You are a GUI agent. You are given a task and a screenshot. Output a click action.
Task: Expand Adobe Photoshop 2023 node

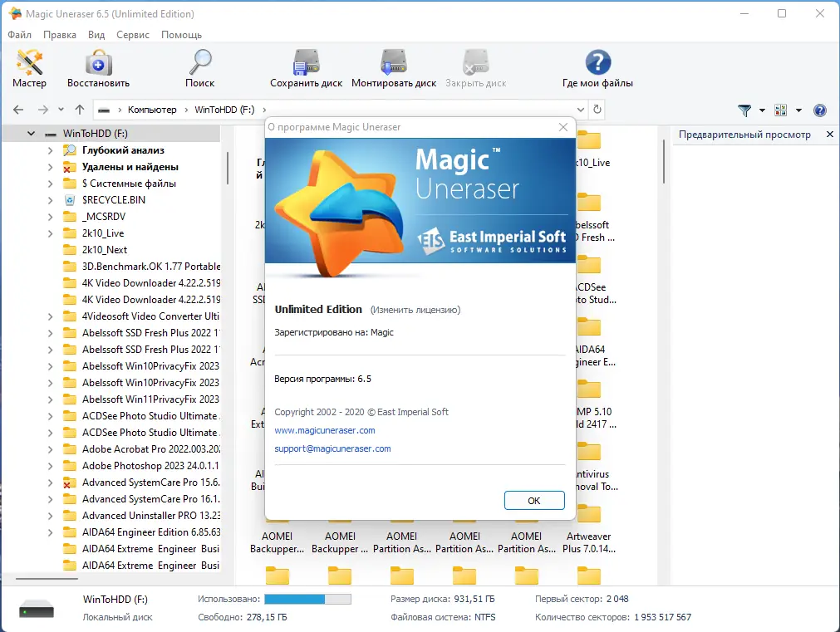tap(50, 466)
